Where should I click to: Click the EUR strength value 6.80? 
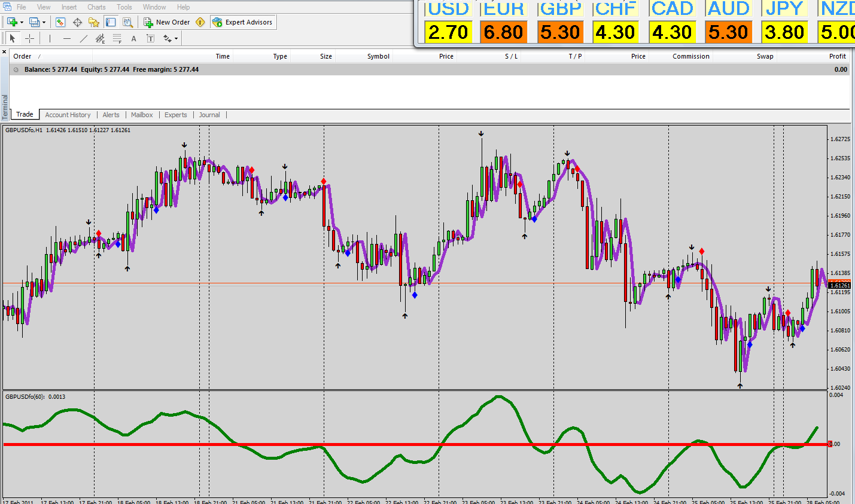point(504,32)
